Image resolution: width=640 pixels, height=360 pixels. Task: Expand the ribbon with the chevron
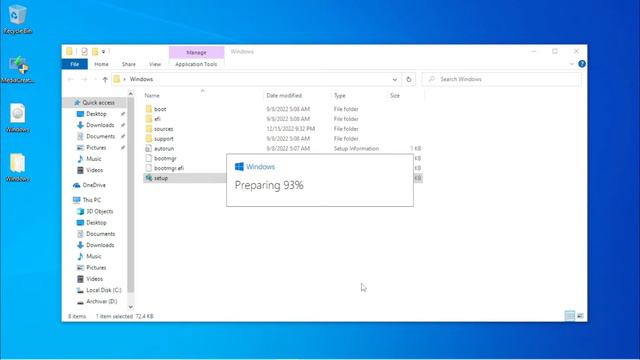(571, 64)
